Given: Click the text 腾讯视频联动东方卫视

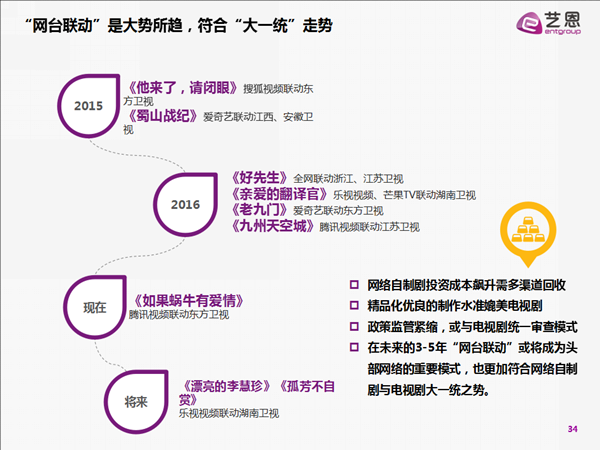Looking at the screenshot, I should (x=179, y=315).
